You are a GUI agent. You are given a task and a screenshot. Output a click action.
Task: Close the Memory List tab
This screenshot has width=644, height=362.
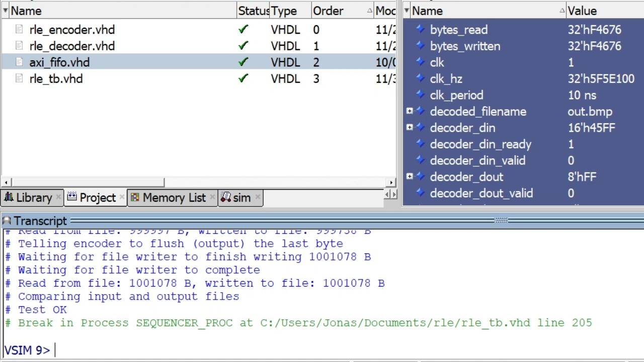pos(212,198)
